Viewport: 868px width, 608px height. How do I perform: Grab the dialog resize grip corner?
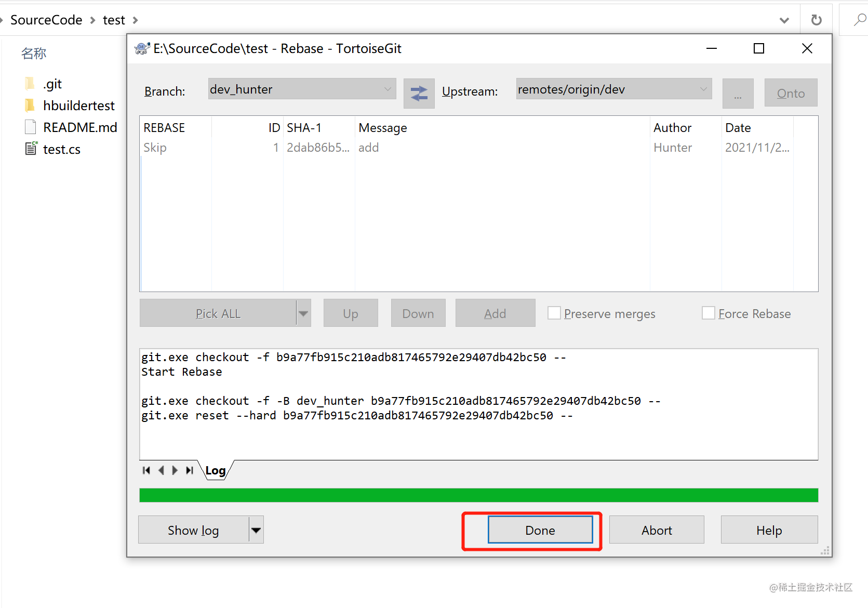[x=825, y=551]
